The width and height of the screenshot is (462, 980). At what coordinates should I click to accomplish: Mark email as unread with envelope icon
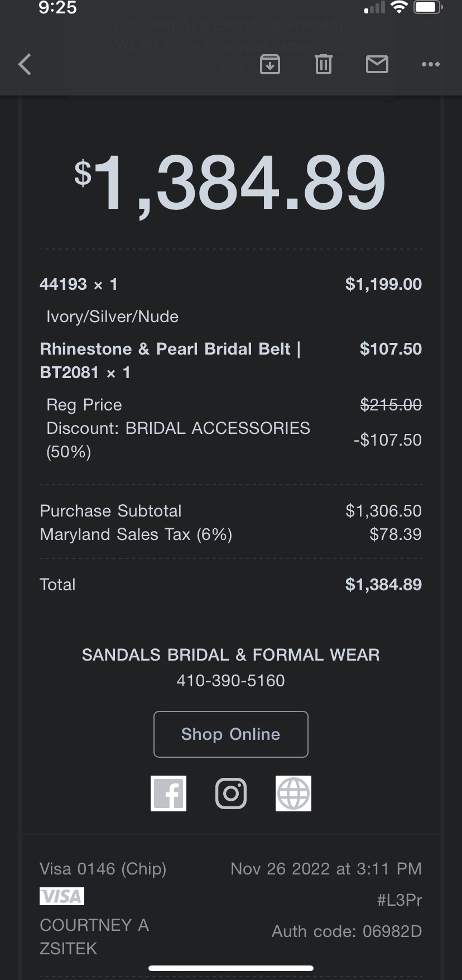pos(377,64)
